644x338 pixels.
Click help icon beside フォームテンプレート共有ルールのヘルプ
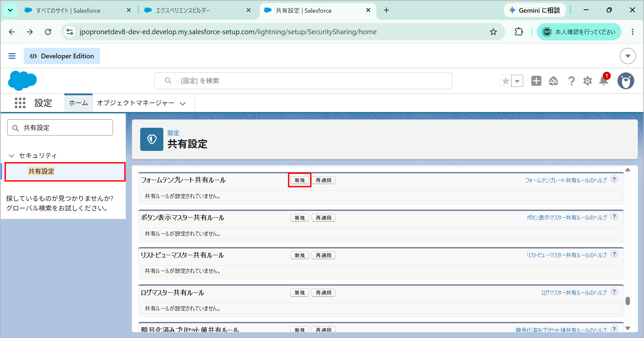click(614, 179)
